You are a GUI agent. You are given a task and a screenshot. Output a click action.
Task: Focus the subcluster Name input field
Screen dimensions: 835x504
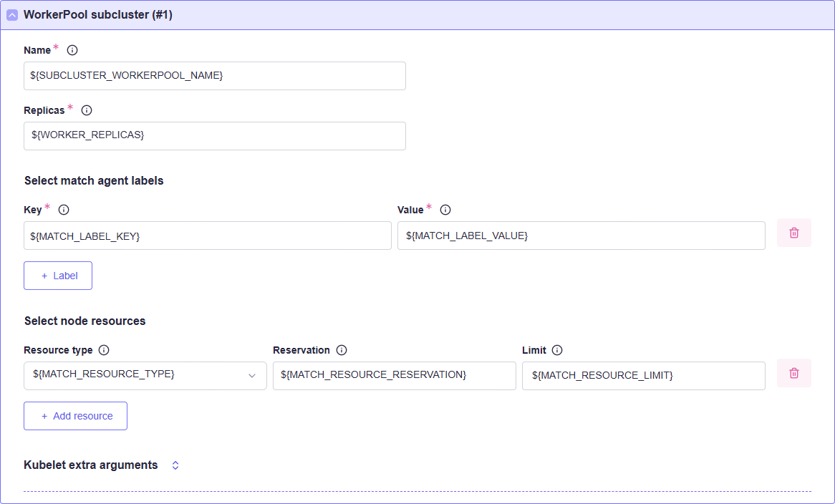coord(214,76)
